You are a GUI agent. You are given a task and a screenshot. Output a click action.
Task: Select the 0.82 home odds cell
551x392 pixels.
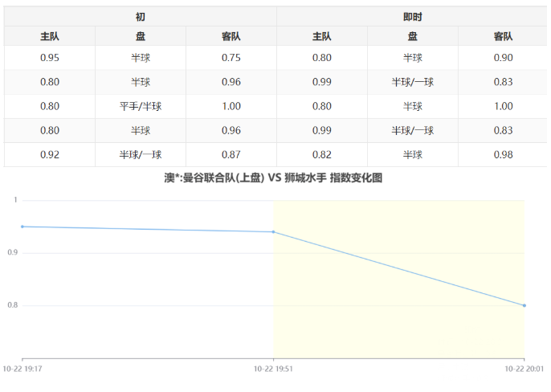(322, 155)
